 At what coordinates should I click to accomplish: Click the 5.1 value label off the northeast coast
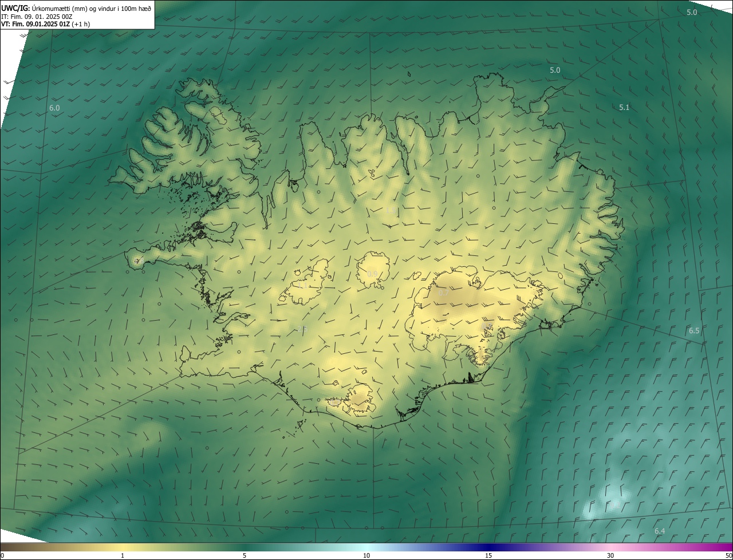pyautogui.click(x=624, y=107)
